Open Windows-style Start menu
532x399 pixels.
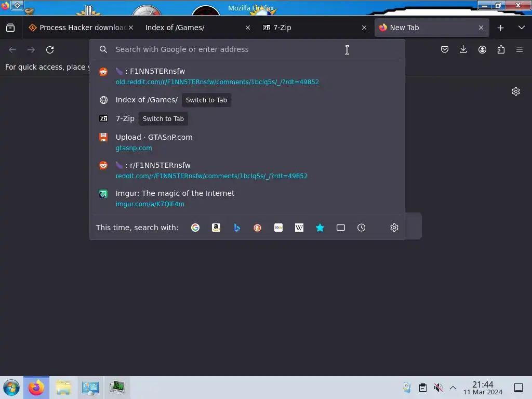pos(11,388)
